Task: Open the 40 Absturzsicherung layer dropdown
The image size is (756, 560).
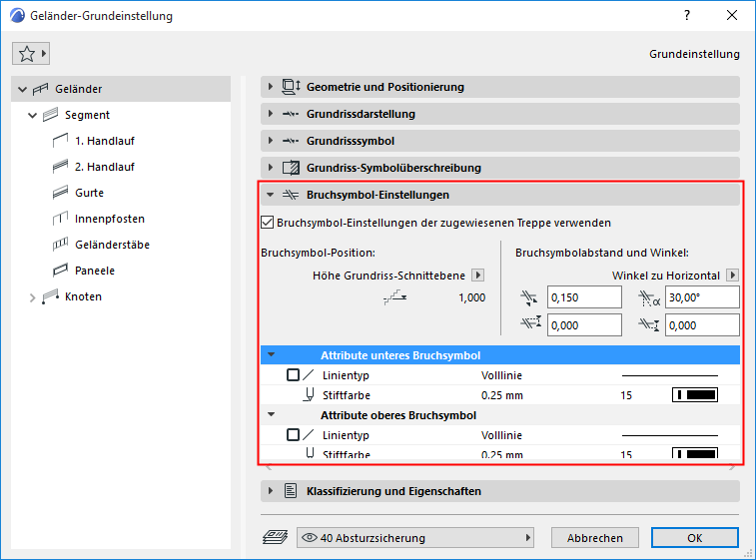Action: click(x=415, y=538)
